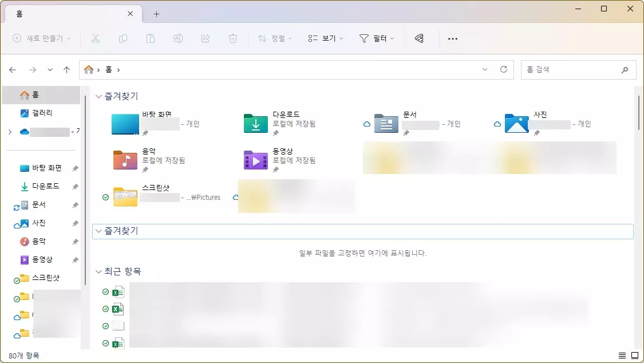Open the address bar history dropdown

tap(485, 69)
